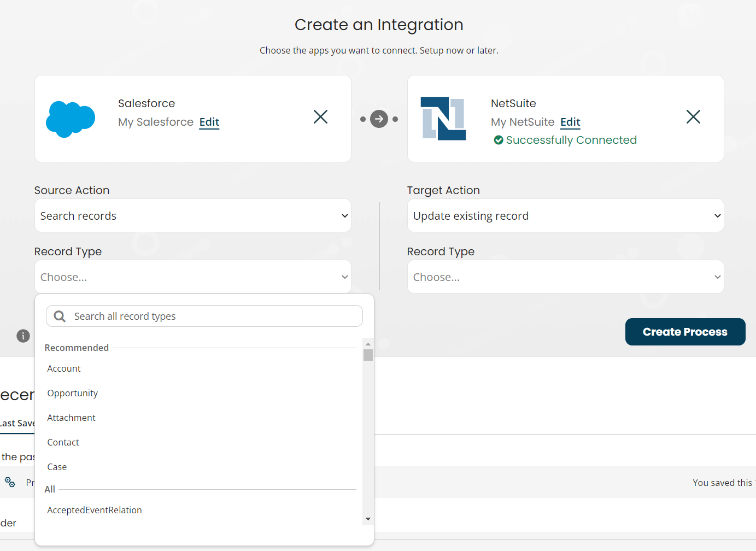Select Opportunity from the recommended record types
The height and width of the screenshot is (551, 756).
click(x=72, y=393)
